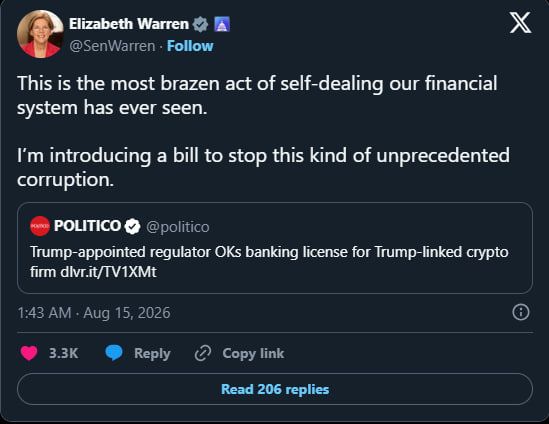549x424 pixels.
Task: Open the quoted POLITICO post card
Action: [x=275, y=248]
